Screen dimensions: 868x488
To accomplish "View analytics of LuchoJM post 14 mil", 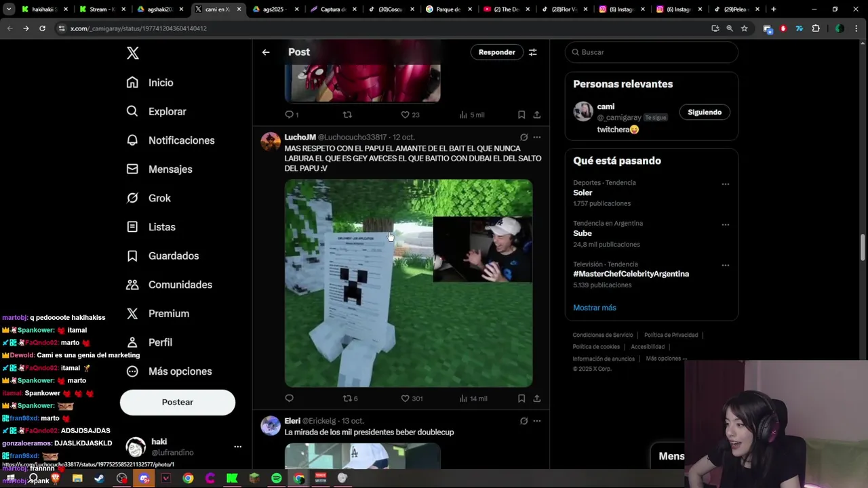I will [x=473, y=399].
